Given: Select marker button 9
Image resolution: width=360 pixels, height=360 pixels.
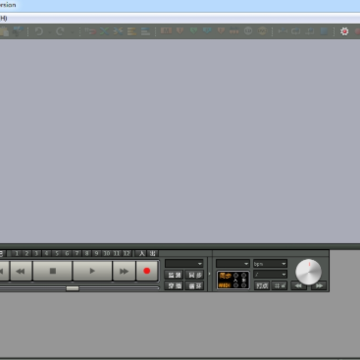Looking at the screenshot, I should [97, 253].
